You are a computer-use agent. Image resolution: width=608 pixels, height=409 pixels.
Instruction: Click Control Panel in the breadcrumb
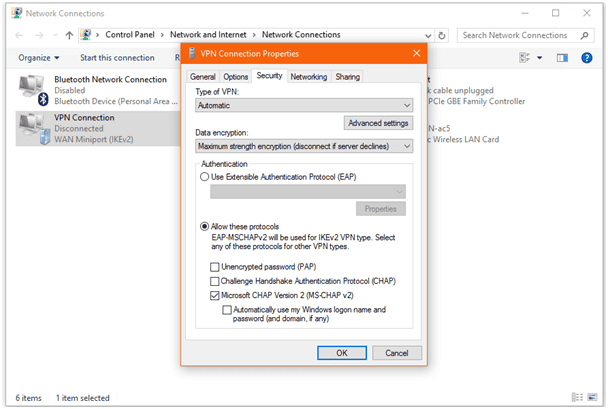(x=130, y=35)
